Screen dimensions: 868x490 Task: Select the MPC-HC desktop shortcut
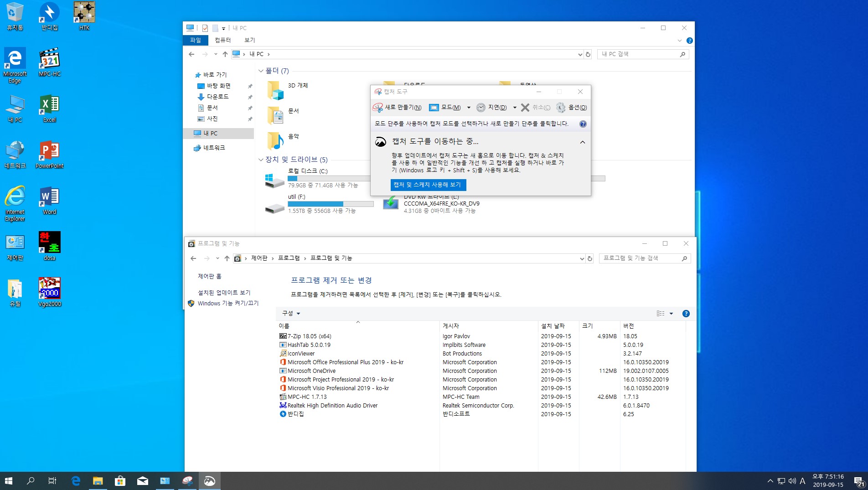pos(49,62)
